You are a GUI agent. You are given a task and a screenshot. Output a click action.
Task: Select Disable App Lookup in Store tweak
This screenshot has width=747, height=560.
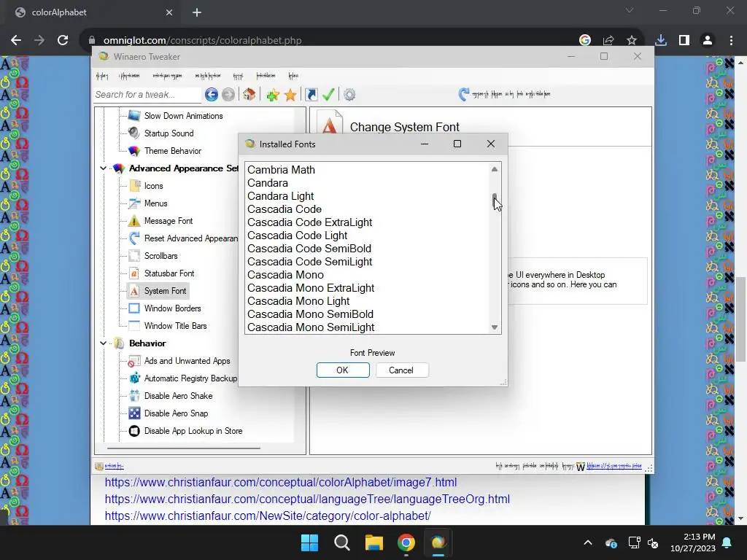pyautogui.click(x=193, y=431)
